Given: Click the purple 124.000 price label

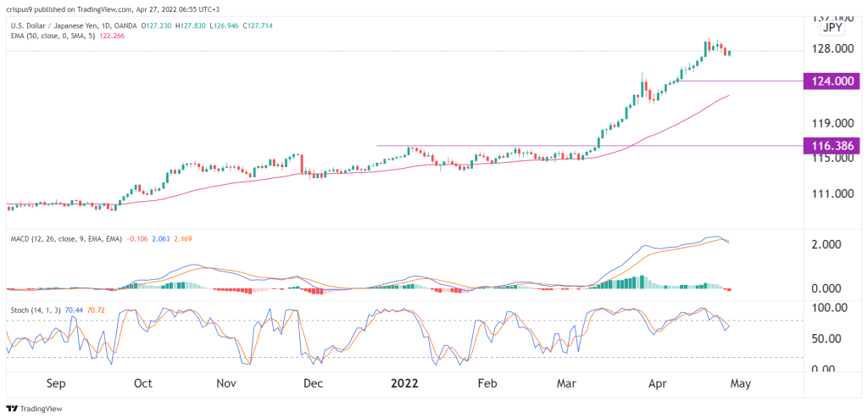Looking at the screenshot, I should (833, 81).
